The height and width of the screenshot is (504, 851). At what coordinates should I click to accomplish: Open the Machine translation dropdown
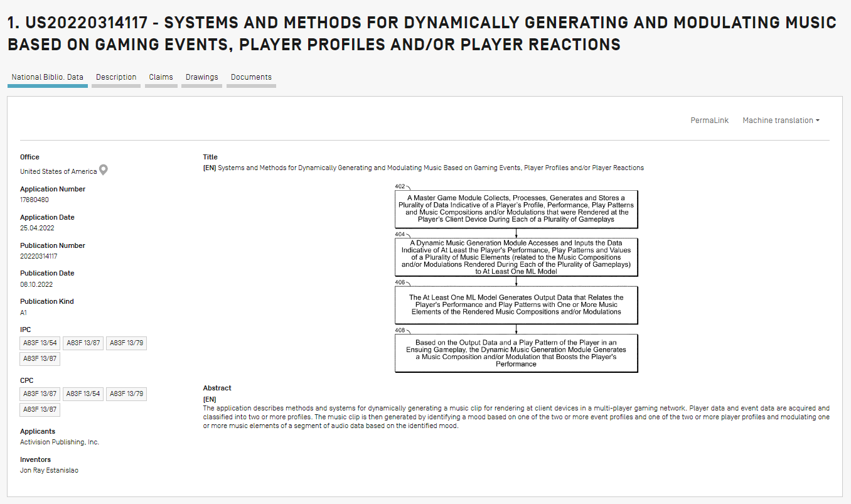pyautogui.click(x=781, y=121)
